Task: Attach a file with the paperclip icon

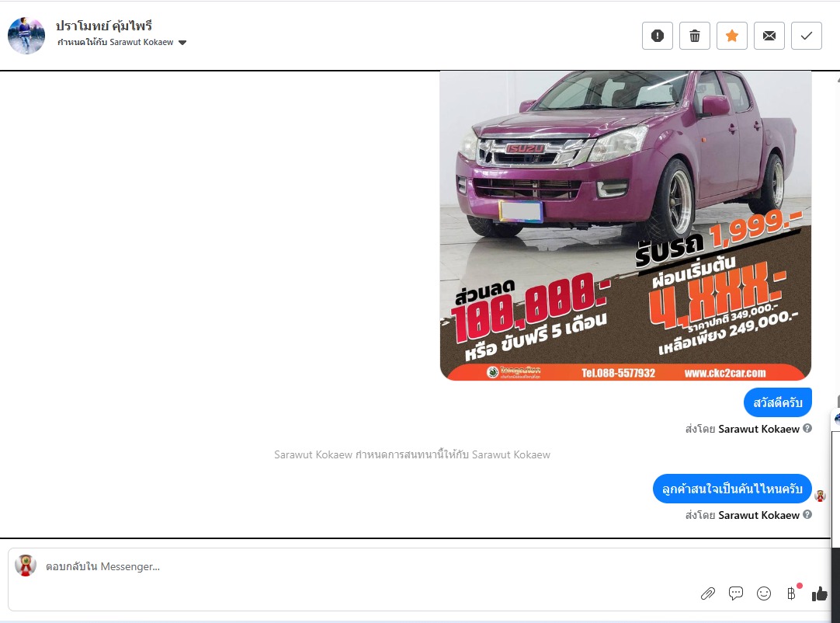Action: pyautogui.click(x=708, y=593)
